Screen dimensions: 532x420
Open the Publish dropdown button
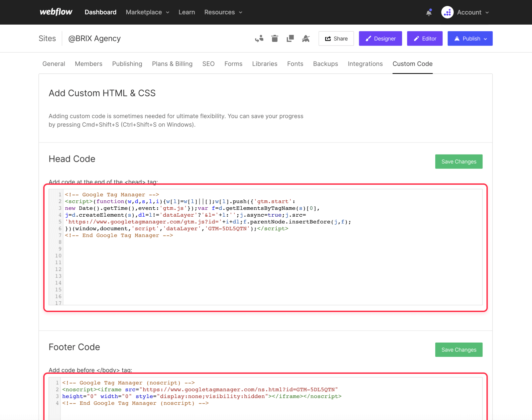click(x=470, y=39)
